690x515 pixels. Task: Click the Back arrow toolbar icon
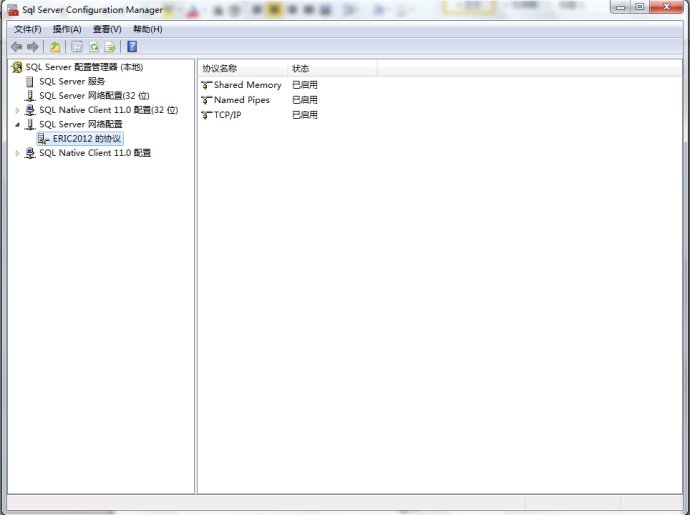click(16, 47)
